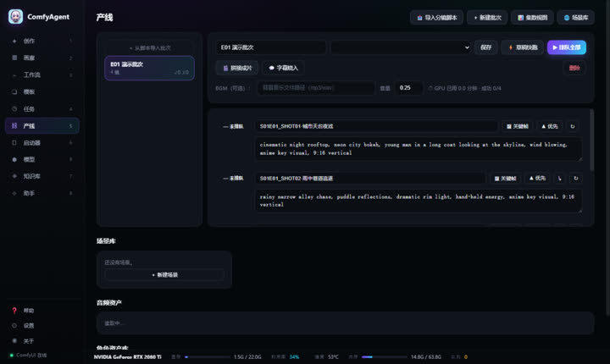The width and height of the screenshot is (610, 364).
Task: Click the shot list vertical scrollbar
Action: 591,140
